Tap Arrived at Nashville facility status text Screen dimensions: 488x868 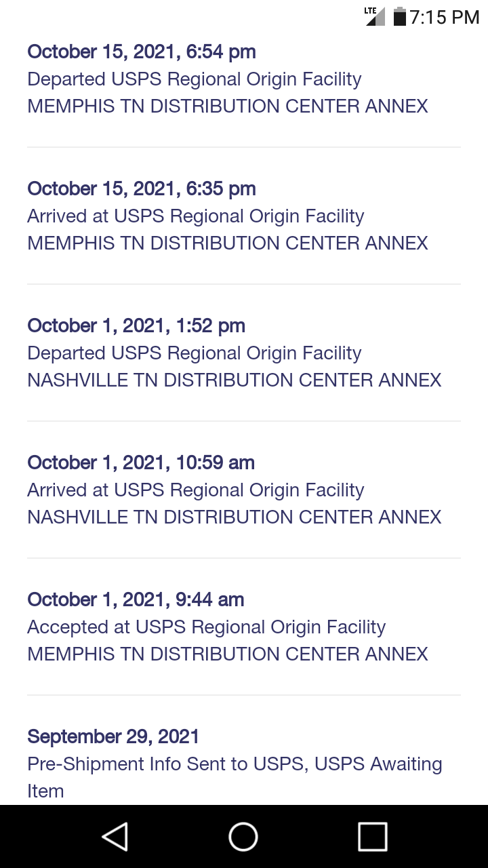pyautogui.click(x=196, y=490)
